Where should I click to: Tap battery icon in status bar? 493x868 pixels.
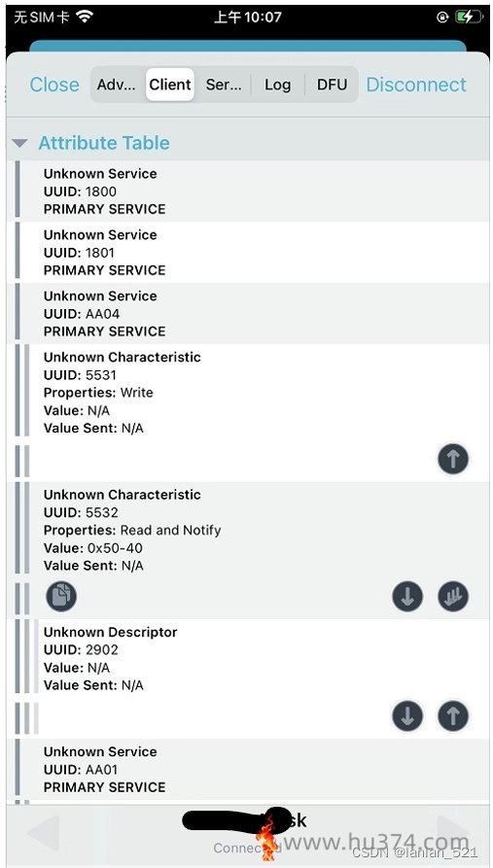470,17
